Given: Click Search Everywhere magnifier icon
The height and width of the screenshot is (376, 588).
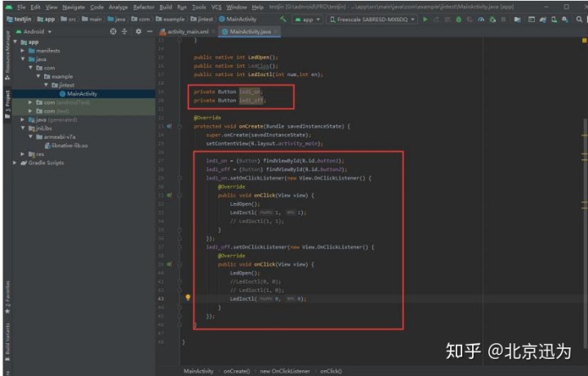Looking at the screenshot, I should (x=579, y=19).
